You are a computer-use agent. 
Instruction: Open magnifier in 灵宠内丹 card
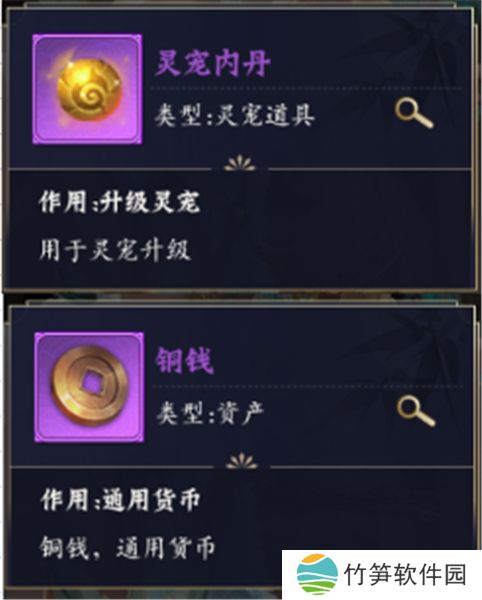coord(414,112)
